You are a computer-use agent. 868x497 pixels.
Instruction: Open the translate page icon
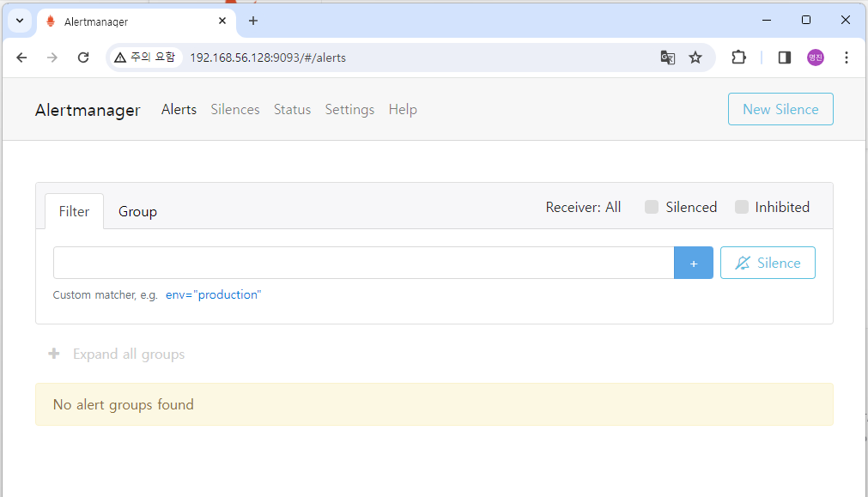668,58
